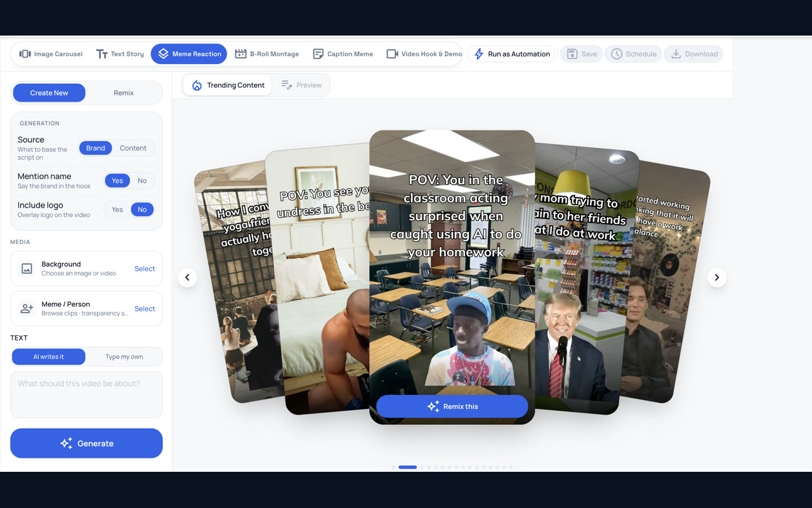Click Select link for Background media

pos(145,269)
